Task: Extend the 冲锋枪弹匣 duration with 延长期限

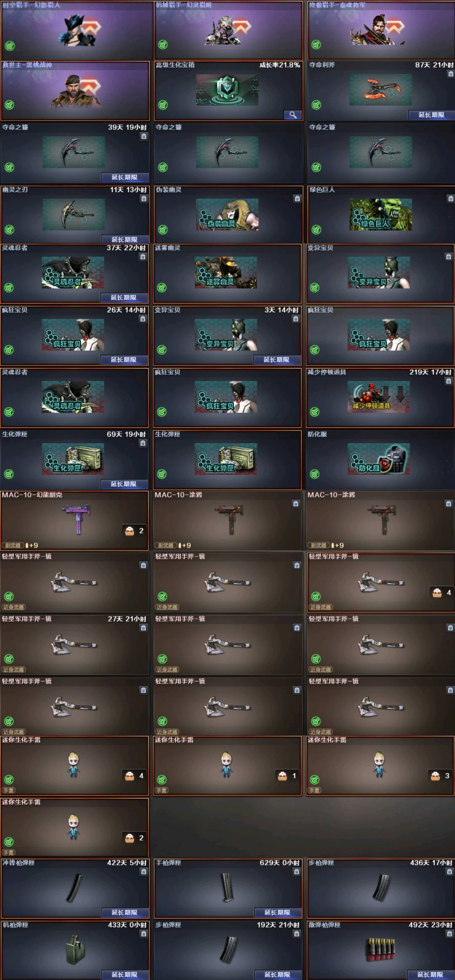Action: point(124,913)
